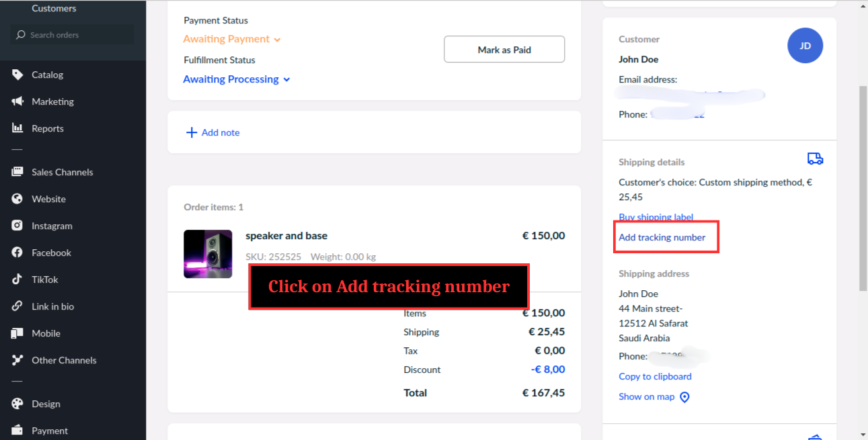This screenshot has height=440, width=868.
Task: Open the Awaiting Payment status dropdown
Action: pos(231,39)
